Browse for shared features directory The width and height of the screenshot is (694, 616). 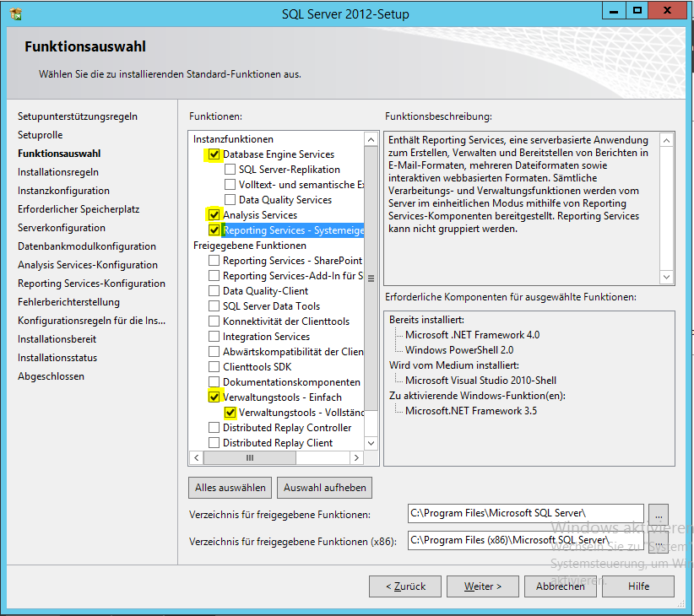pos(659,515)
